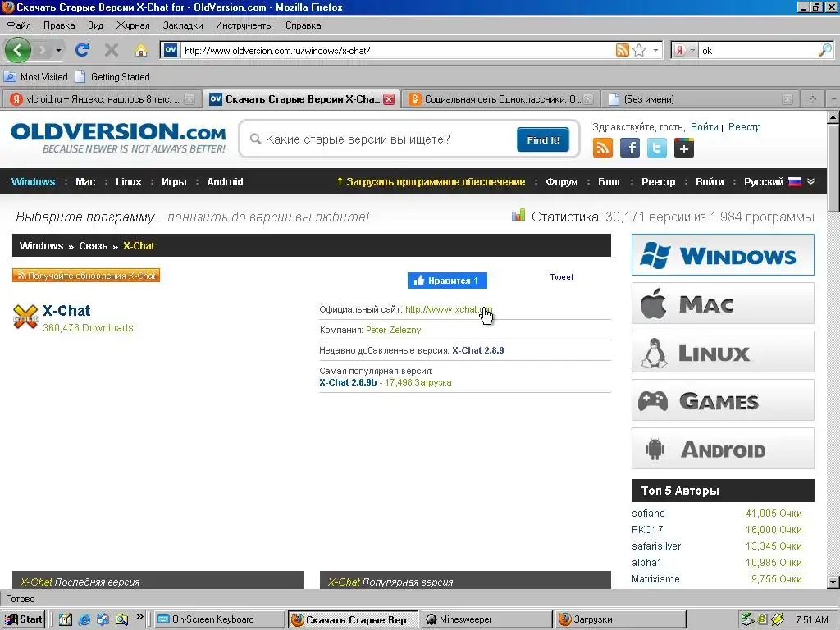Click the statistics bar chart icon
This screenshot has width=840, height=630.
click(x=518, y=216)
